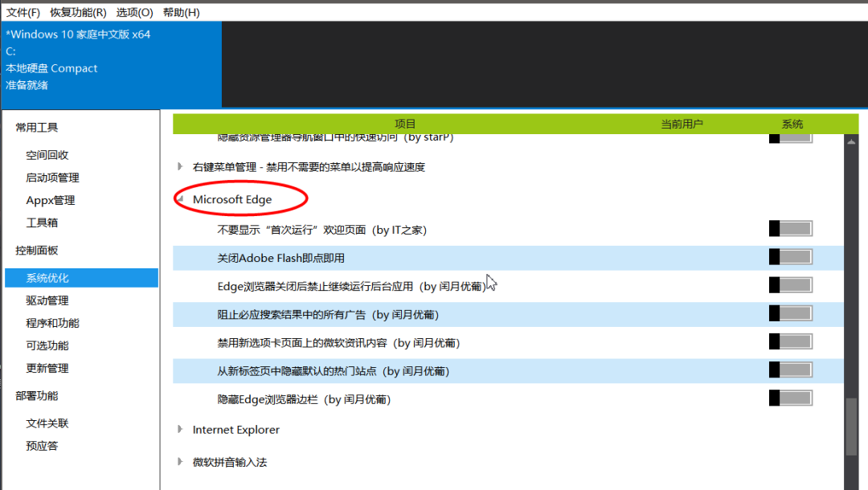The image size is (868, 490).
Task: Select the Windows 10 家庭中文版 x64 system tile
Action: tap(111, 64)
